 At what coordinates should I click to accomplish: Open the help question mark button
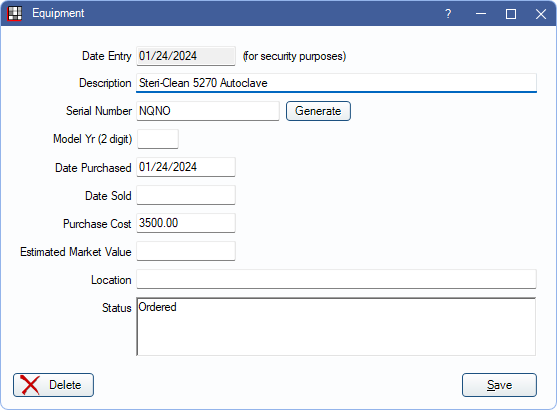[x=448, y=14]
